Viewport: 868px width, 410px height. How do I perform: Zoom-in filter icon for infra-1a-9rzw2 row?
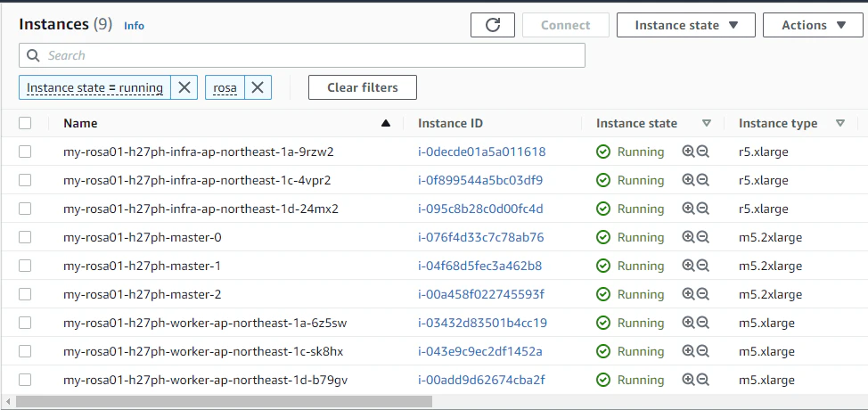688,152
